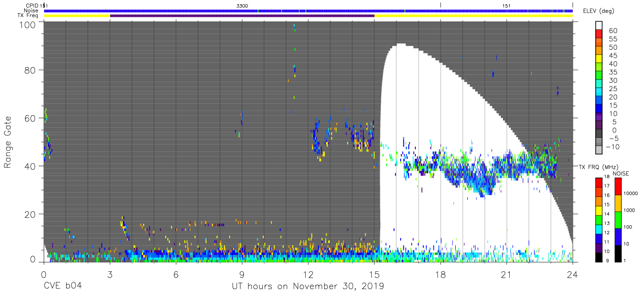644x297 pixels.
Task: Click the 'Noise' row label
Action: pyautogui.click(x=31, y=10)
